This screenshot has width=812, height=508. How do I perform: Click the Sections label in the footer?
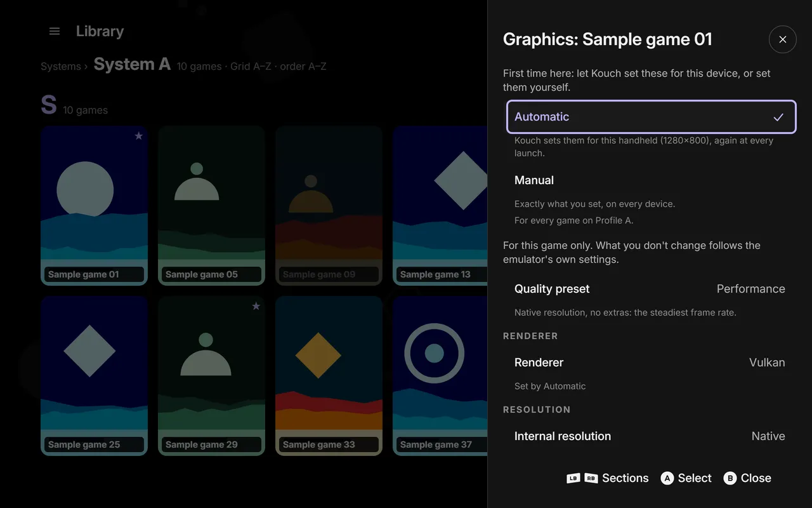pos(625,478)
